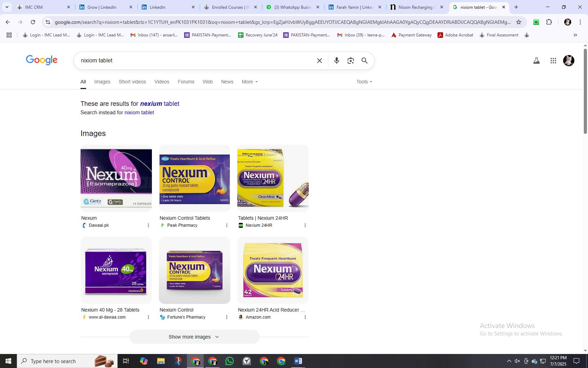Open Google apps grid icon

553,61
